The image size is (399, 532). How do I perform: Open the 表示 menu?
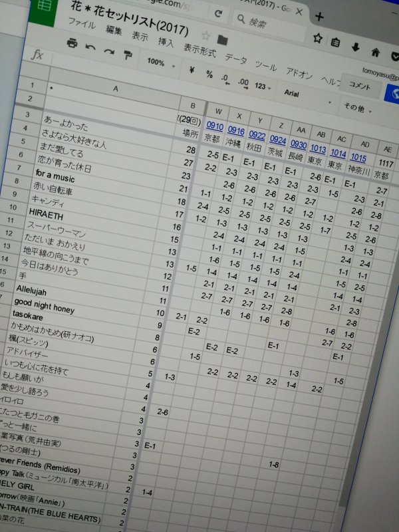pos(140,36)
